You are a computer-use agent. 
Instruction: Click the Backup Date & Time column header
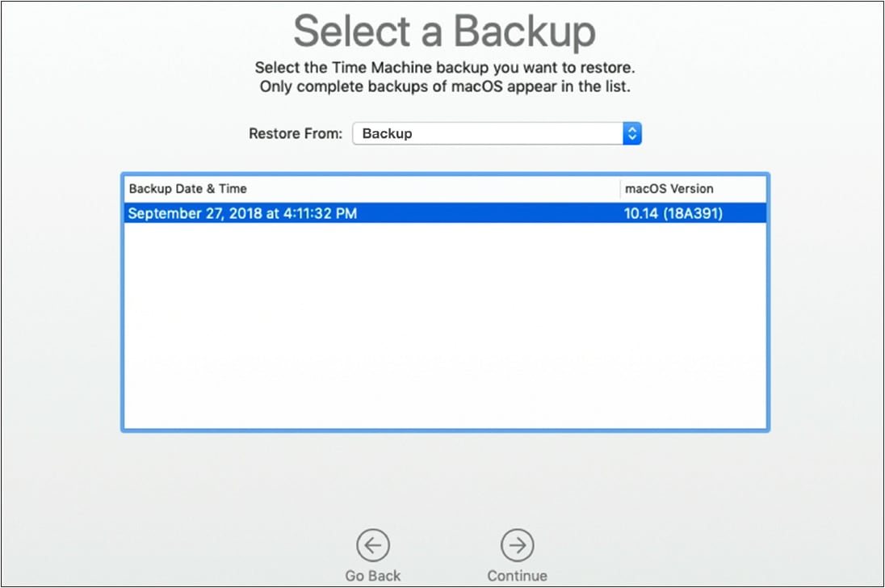[187, 188]
